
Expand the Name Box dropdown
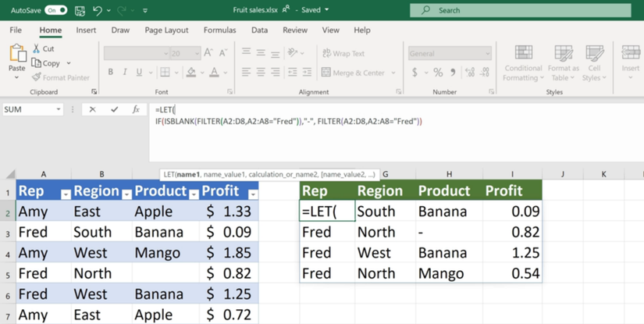(59, 109)
